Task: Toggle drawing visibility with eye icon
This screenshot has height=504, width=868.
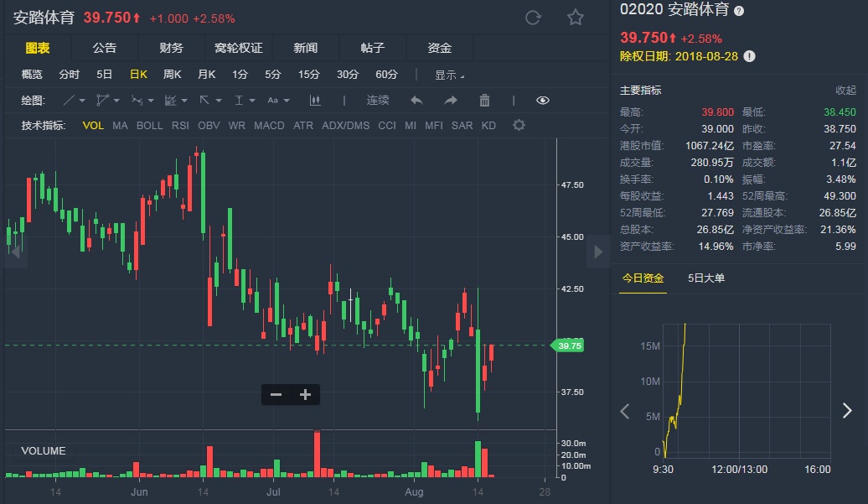Action: pyautogui.click(x=543, y=101)
